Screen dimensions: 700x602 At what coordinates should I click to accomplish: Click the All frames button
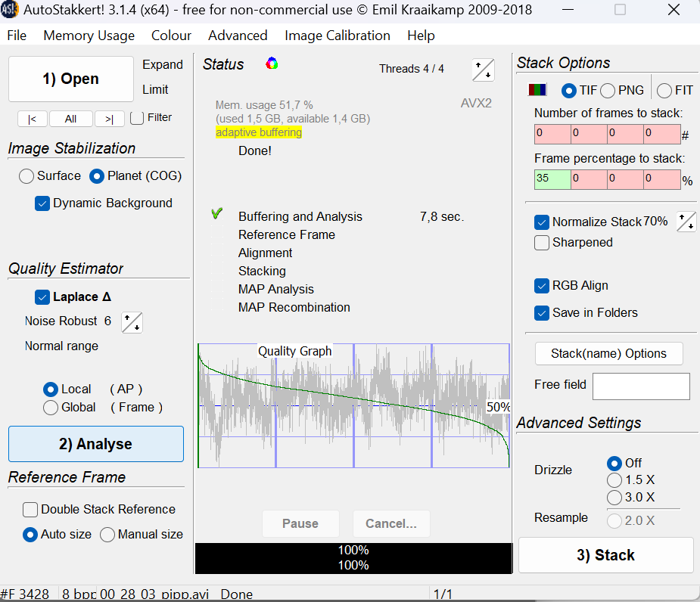71,119
